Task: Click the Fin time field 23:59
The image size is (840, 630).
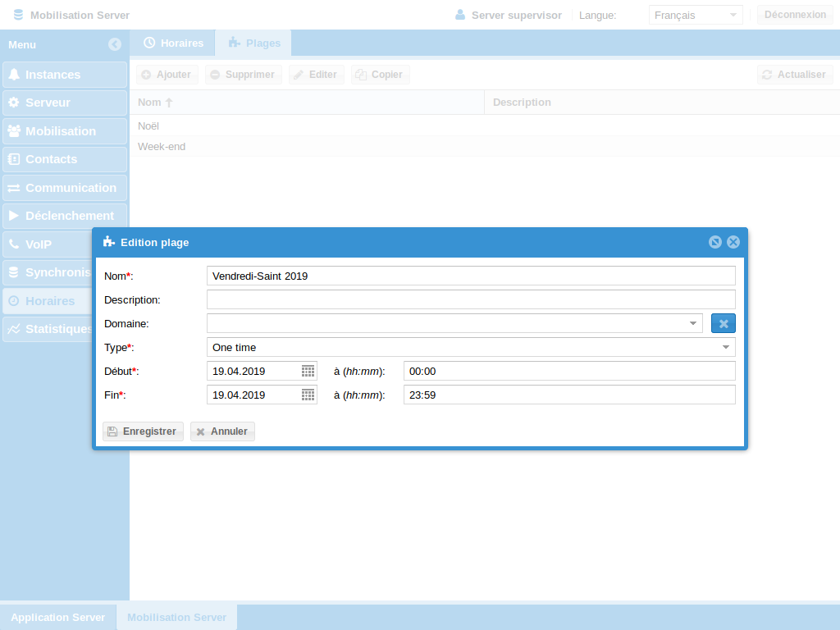Action: pos(569,395)
